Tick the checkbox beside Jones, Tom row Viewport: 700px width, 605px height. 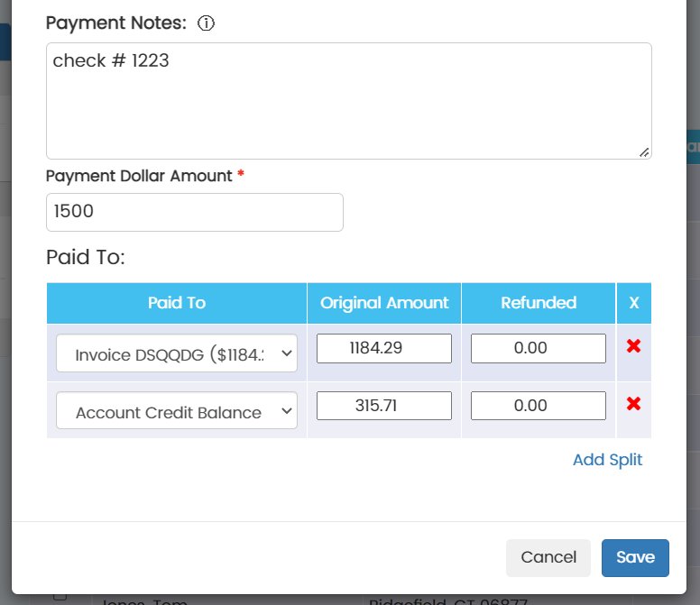(x=60, y=596)
